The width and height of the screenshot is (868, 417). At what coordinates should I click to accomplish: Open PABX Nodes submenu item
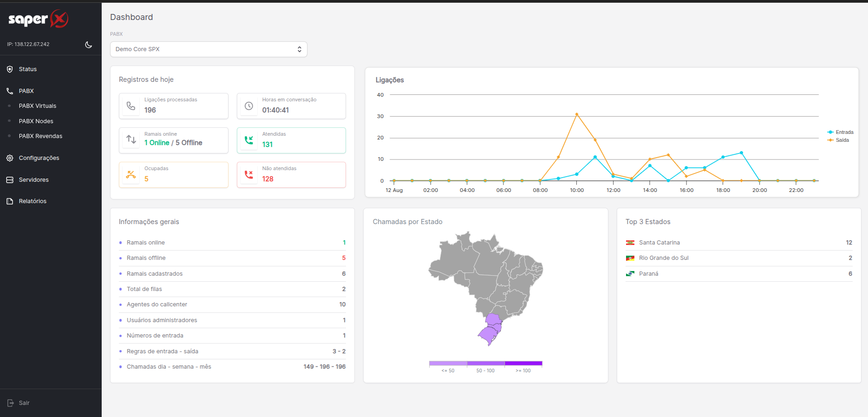(36, 121)
